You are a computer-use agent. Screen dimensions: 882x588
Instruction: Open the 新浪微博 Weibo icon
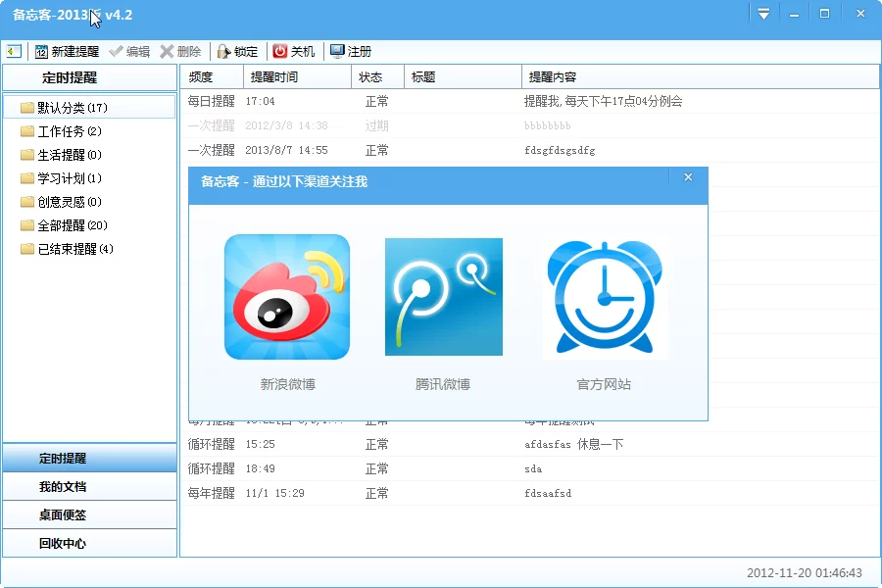click(x=287, y=297)
